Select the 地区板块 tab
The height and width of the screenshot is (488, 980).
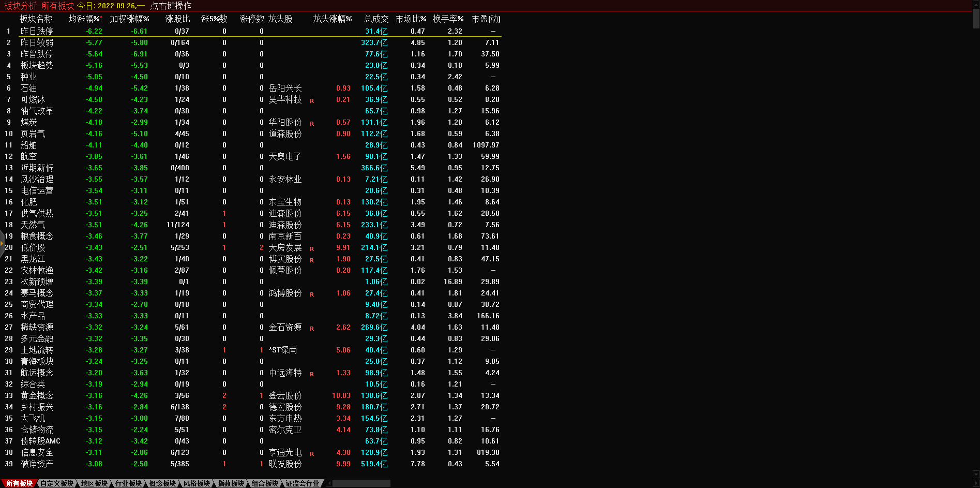click(x=94, y=483)
